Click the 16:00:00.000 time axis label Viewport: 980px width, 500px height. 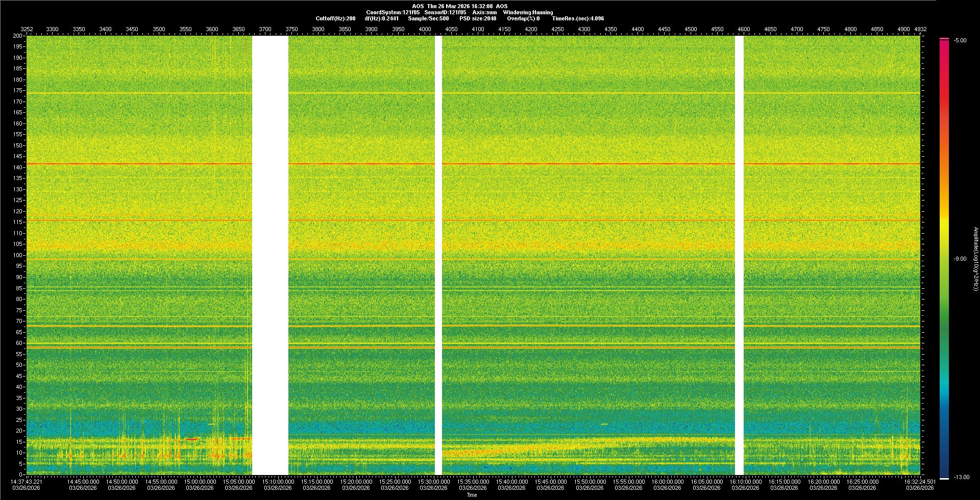point(667,482)
